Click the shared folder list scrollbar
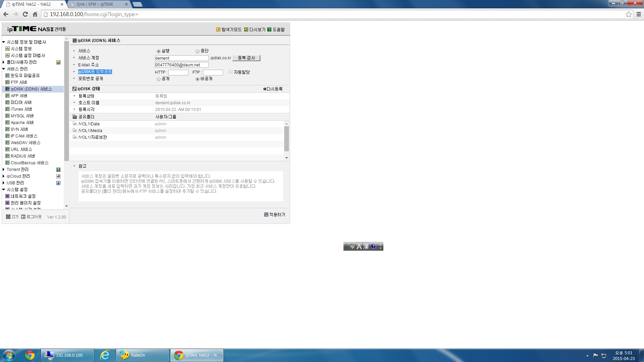The height and width of the screenshot is (362, 644). pyautogui.click(x=286, y=139)
